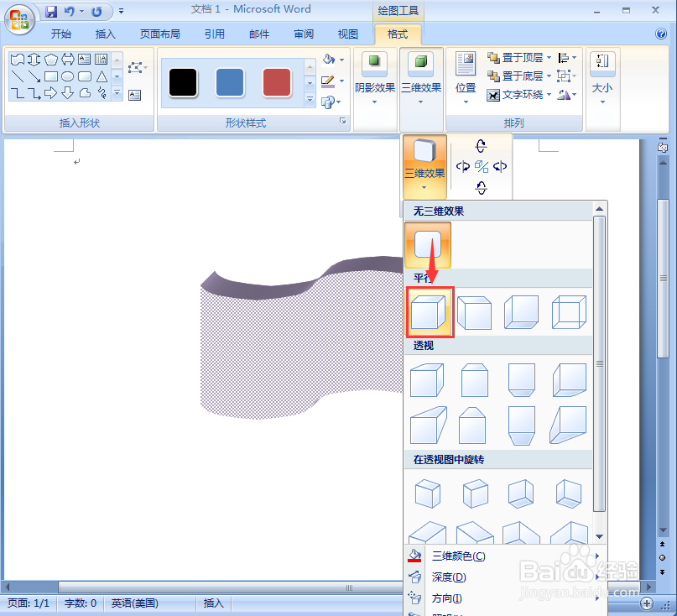Image resolution: width=677 pixels, height=616 pixels.
Task: Select the straight line shape
Action: [x=18, y=76]
